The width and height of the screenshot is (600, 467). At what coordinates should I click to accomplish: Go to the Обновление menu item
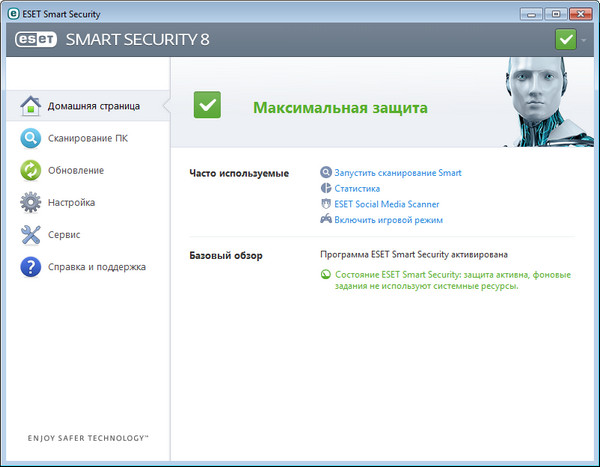coord(75,170)
